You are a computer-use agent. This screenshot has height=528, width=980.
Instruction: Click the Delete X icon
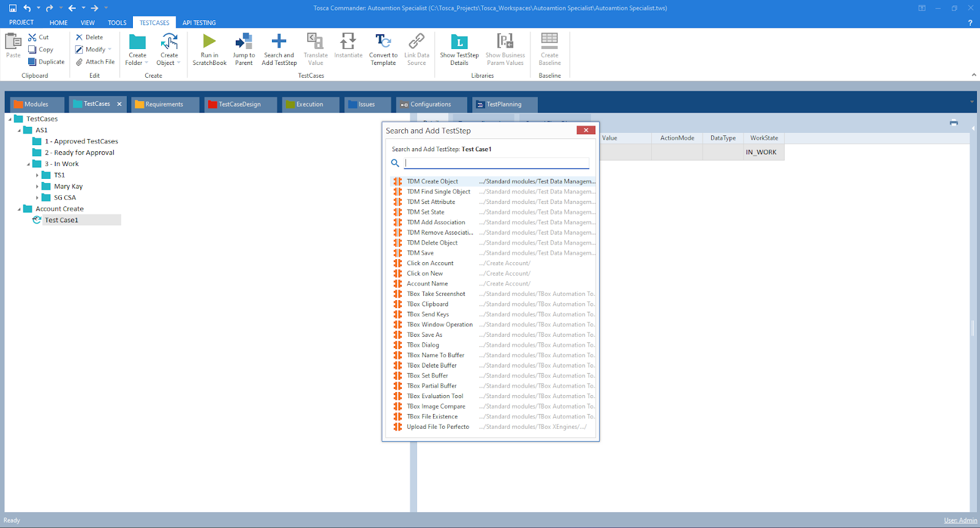(x=79, y=37)
